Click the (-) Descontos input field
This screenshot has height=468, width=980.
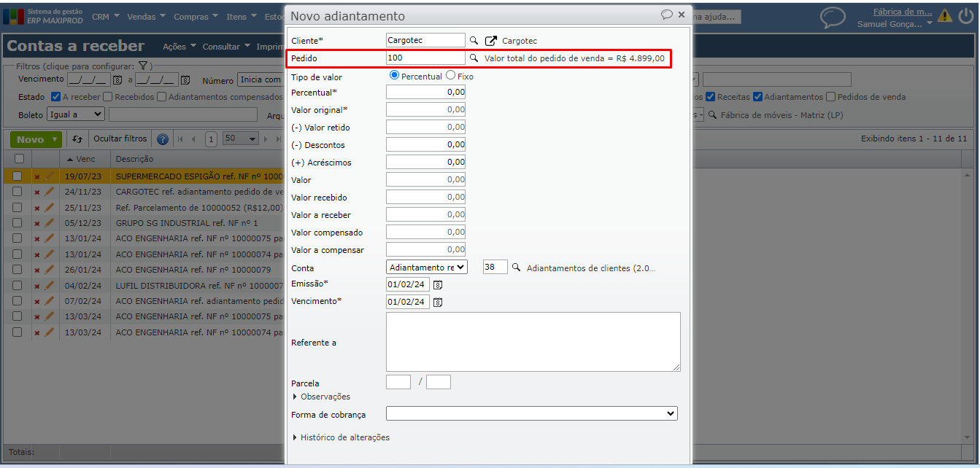click(425, 144)
